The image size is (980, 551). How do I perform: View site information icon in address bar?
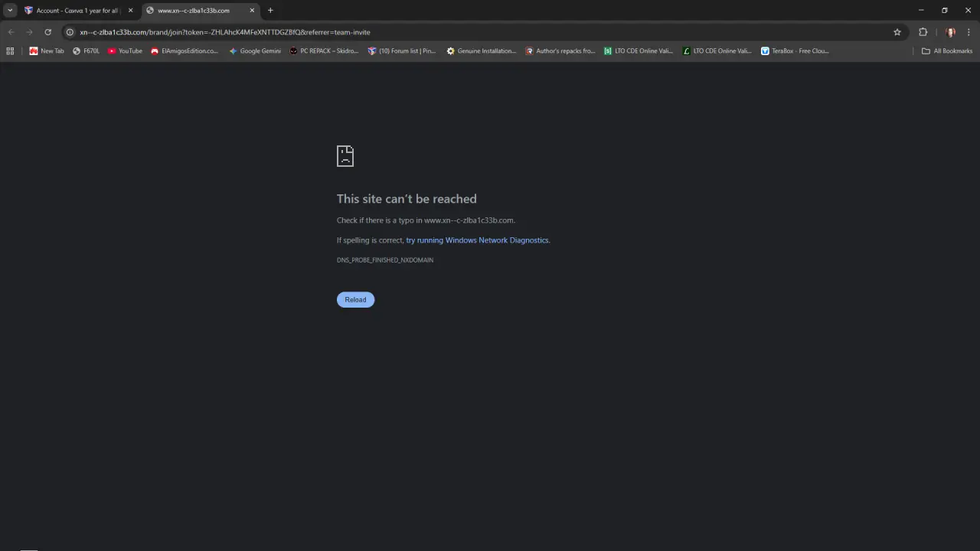coord(70,32)
